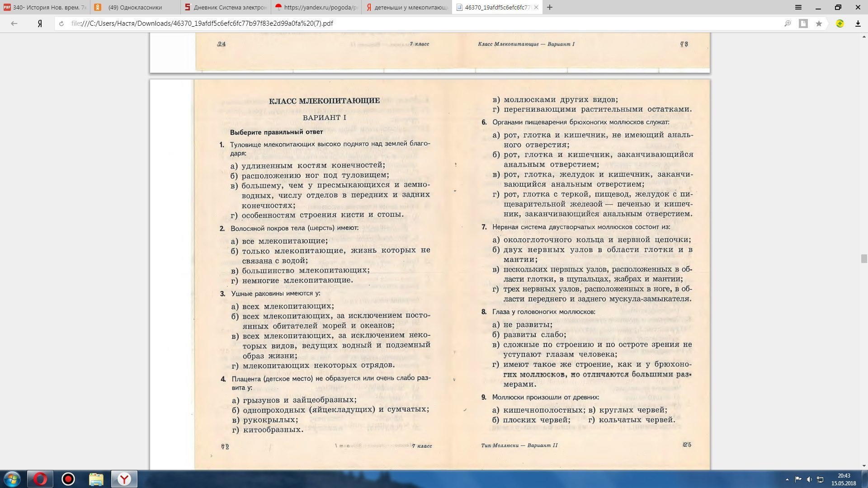The height and width of the screenshot is (488, 868).
Task: Bookmark this page with the star icon
Action: click(819, 23)
